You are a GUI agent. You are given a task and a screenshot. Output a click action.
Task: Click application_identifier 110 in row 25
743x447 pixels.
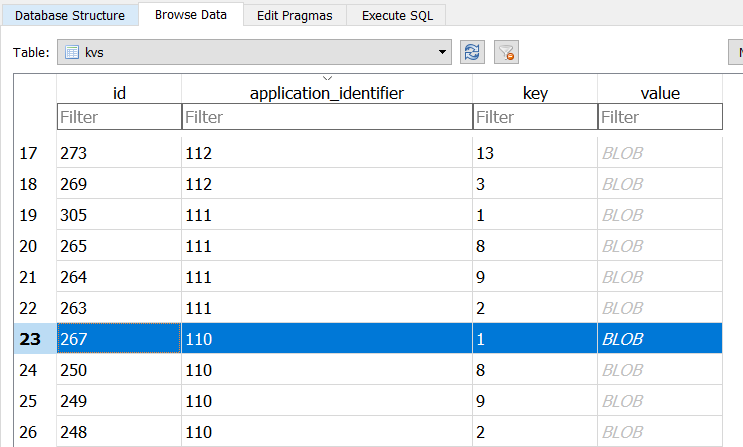327,401
